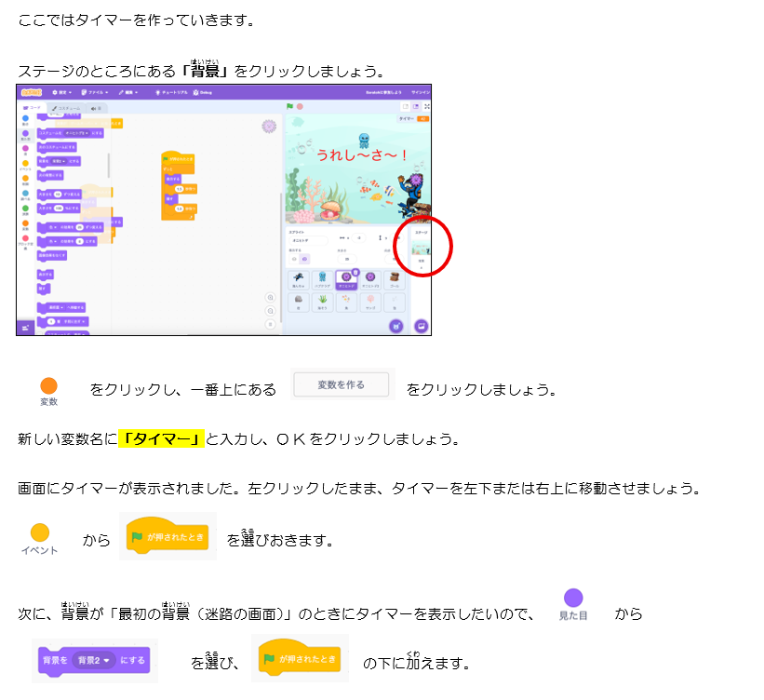Expand the 設定 settings menu

[62, 92]
